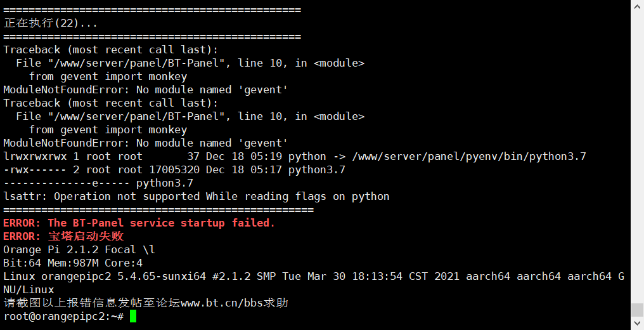644x330 pixels.
Task: Click the 'Bit:64 Mem:987M Core:4' line
Action: pos(73,263)
